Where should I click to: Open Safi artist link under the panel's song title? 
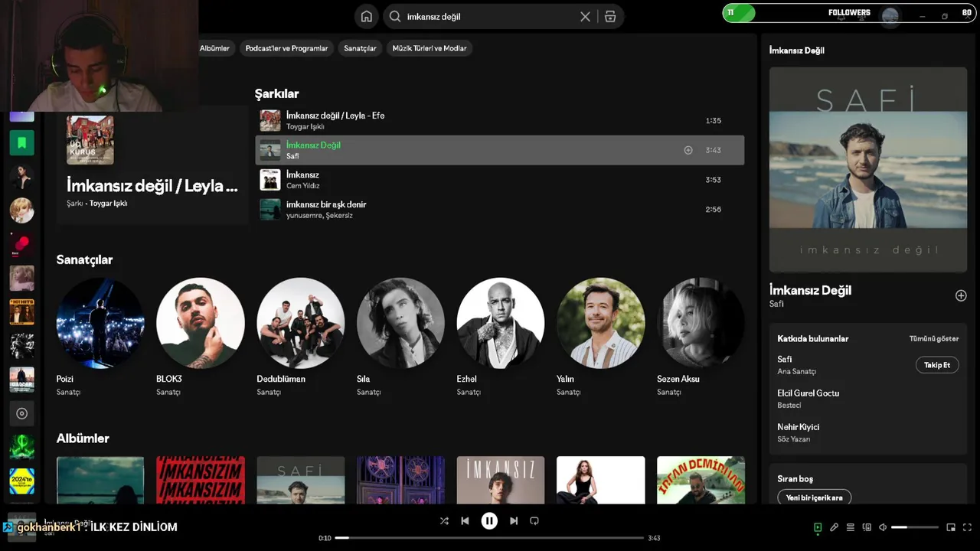tap(776, 305)
